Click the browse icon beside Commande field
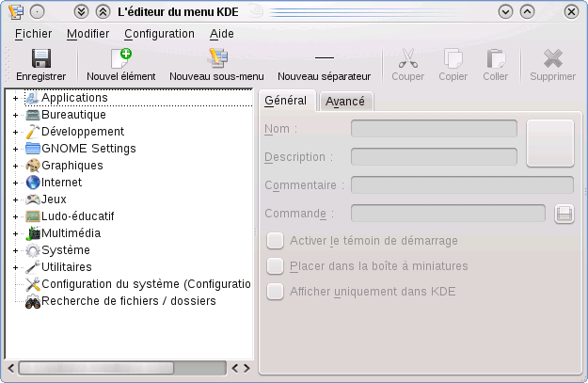Image resolution: width=588 pixels, height=383 pixels. 564,214
